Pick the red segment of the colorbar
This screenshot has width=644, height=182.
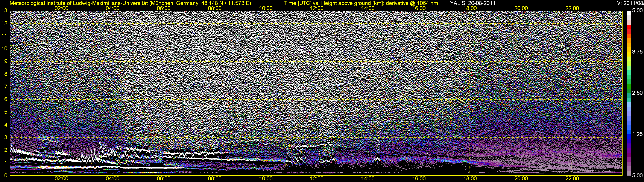629,27
